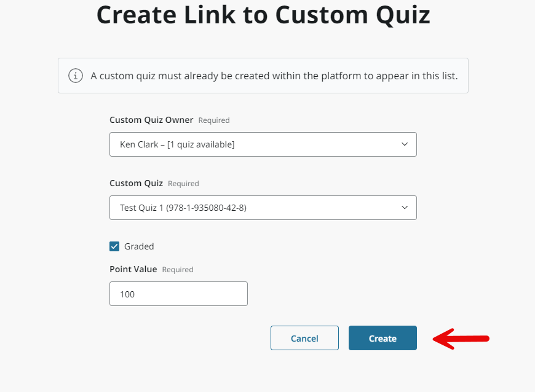Click the Custom Quiz field label

click(x=136, y=183)
